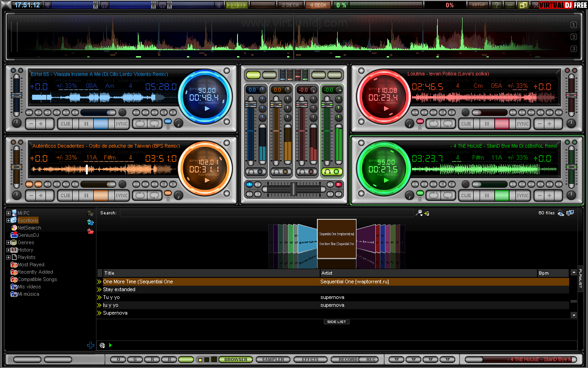Image resolution: width=588 pixels, height=368 pixels.
Task: Expand the Playlists tree node
Action: coord(8,257)
